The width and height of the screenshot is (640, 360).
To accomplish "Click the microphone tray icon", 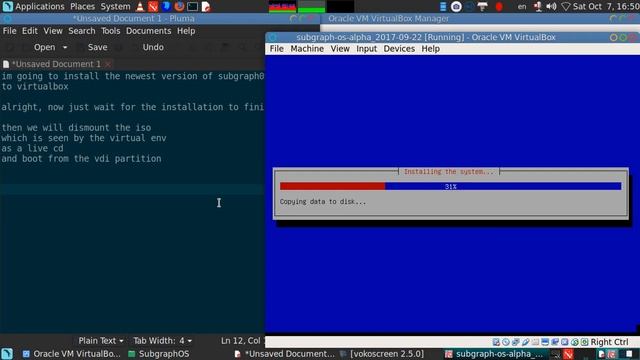I will pyautogui.click(x=538, y=7).
